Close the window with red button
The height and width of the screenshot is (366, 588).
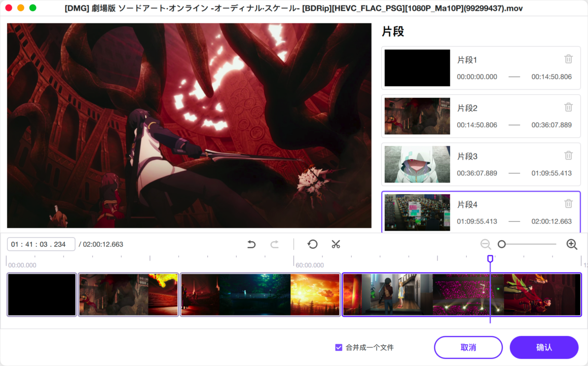[9, 8]
